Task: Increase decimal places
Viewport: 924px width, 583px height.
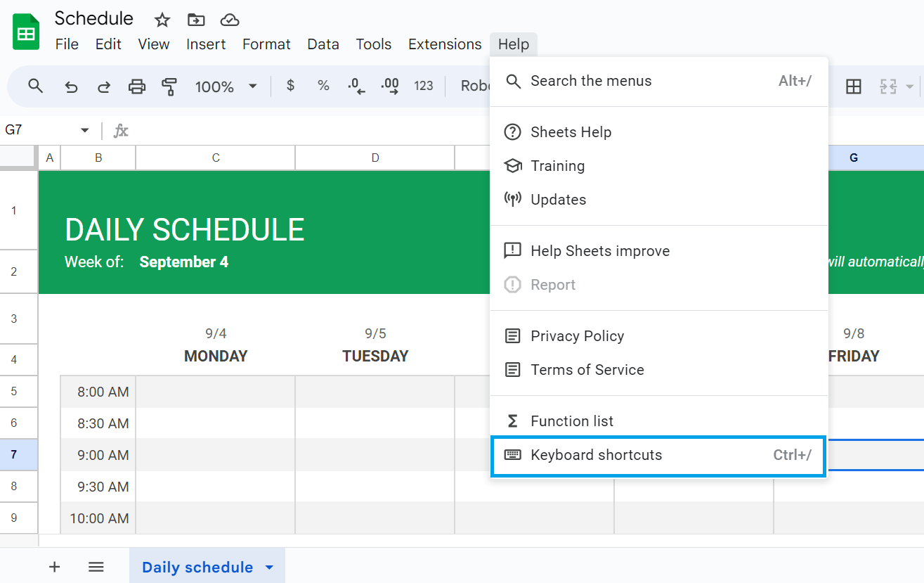Action: click(390, 86)
